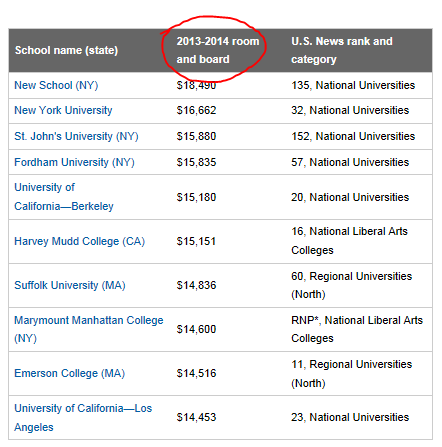Select the $15,880 cell

point(196,136)
